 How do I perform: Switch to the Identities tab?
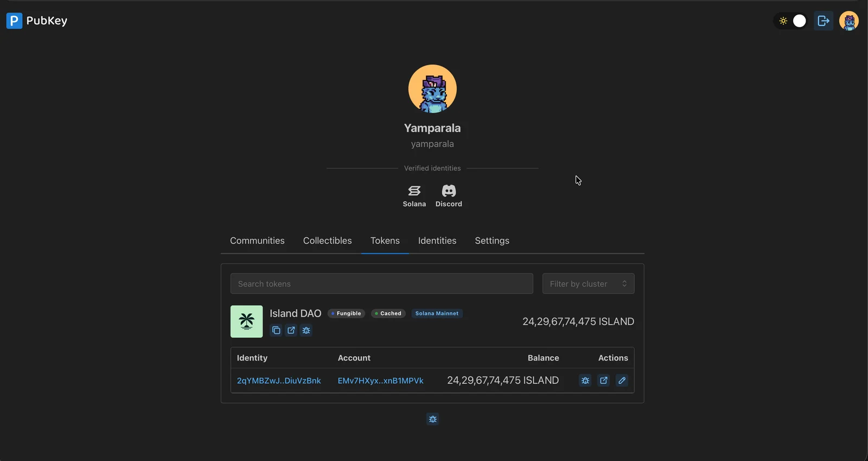[x=437, y=241]
